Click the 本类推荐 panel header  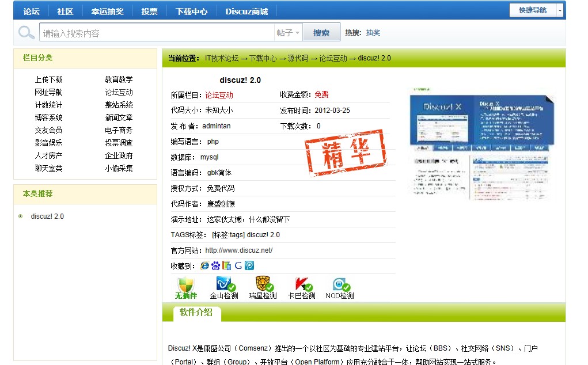coord(85,194)
